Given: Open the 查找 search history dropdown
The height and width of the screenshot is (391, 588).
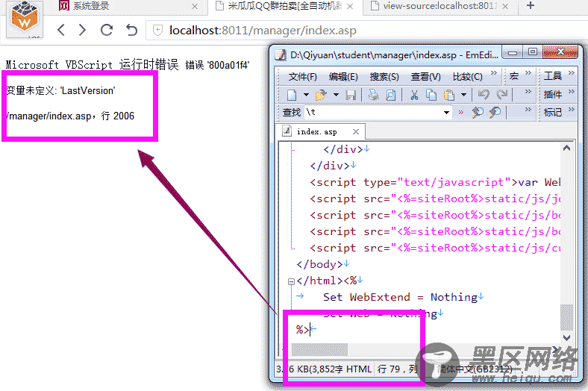Looking at the screenshot, I should click(446, 112).
